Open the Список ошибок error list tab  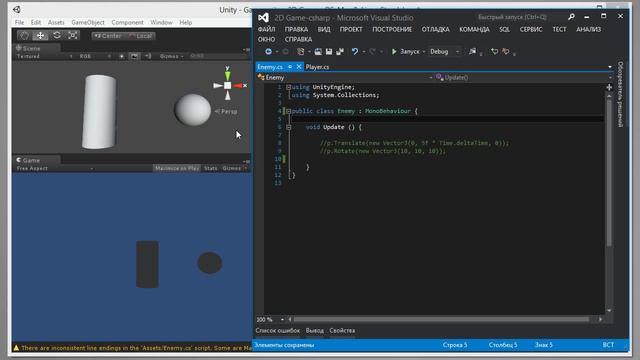click(x=278, y=331)
